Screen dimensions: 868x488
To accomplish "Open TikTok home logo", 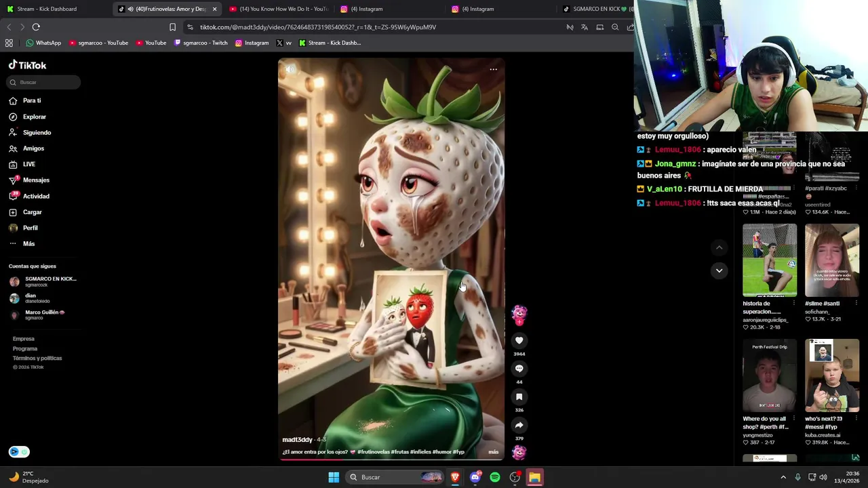I will 27,65.
